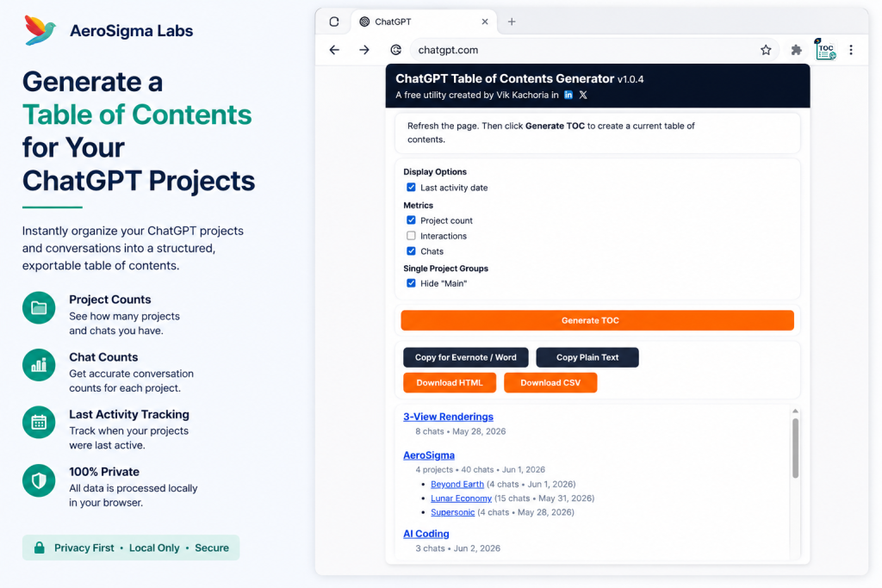Click the "8 chats • May 28, 2026" text
This screenshot has height=588, width=882.
[x=461, y=431]
